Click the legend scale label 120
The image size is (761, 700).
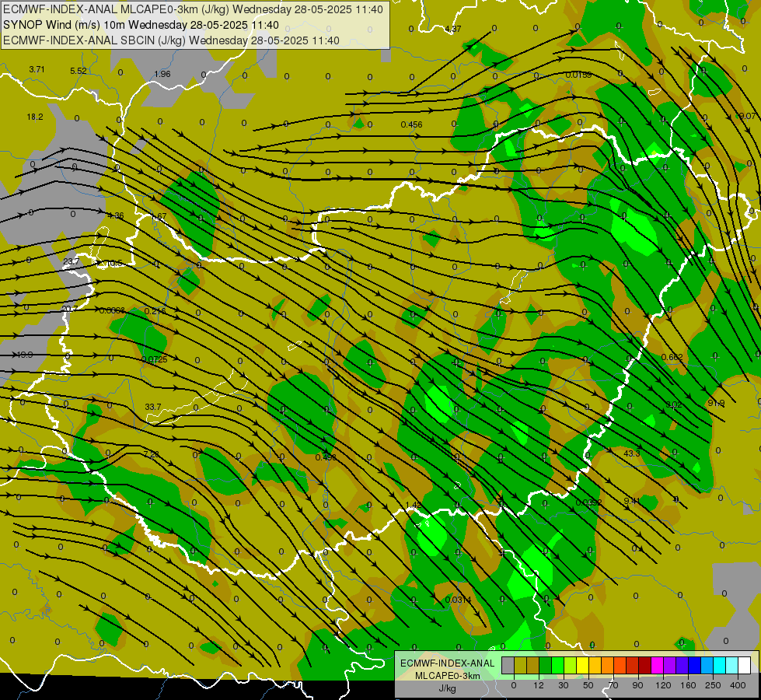click(x=664, y=685)
